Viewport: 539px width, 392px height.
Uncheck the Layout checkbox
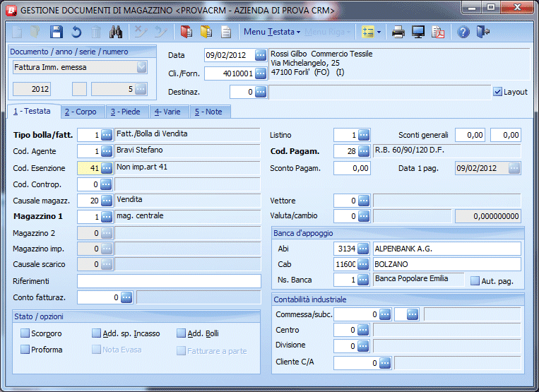(x=497, y=92)
